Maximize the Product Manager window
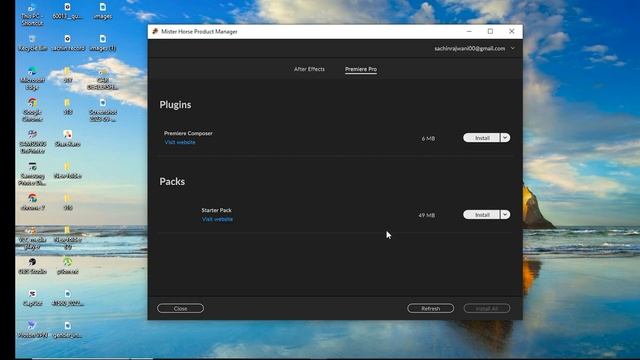The width and height of the screenshot is (640, 360). 490,31
